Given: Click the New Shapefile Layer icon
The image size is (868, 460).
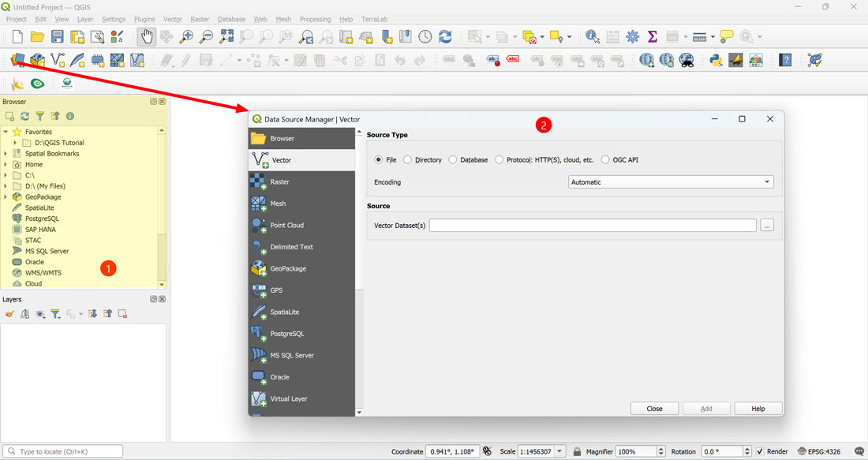Looking at the screenshot, I should (x=58, y=60).
